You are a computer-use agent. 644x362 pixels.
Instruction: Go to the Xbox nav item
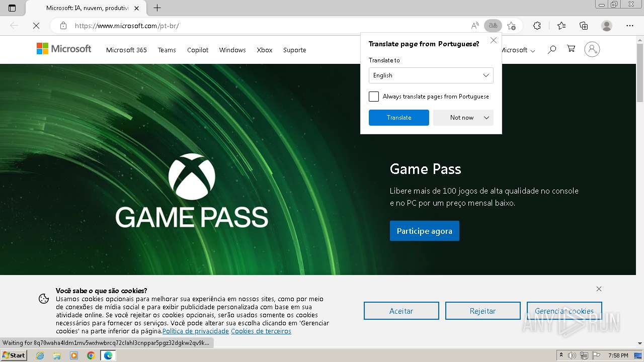265,50
